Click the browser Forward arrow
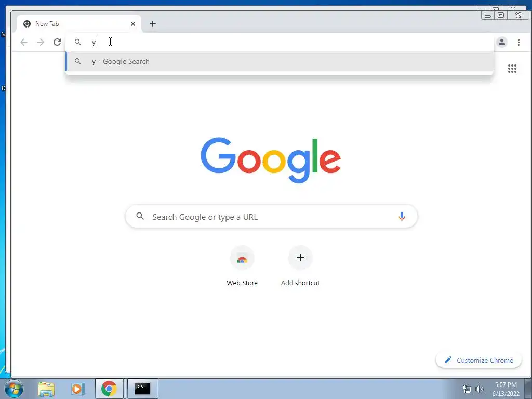This screenshot has width=532, height=399. (41, 42)
